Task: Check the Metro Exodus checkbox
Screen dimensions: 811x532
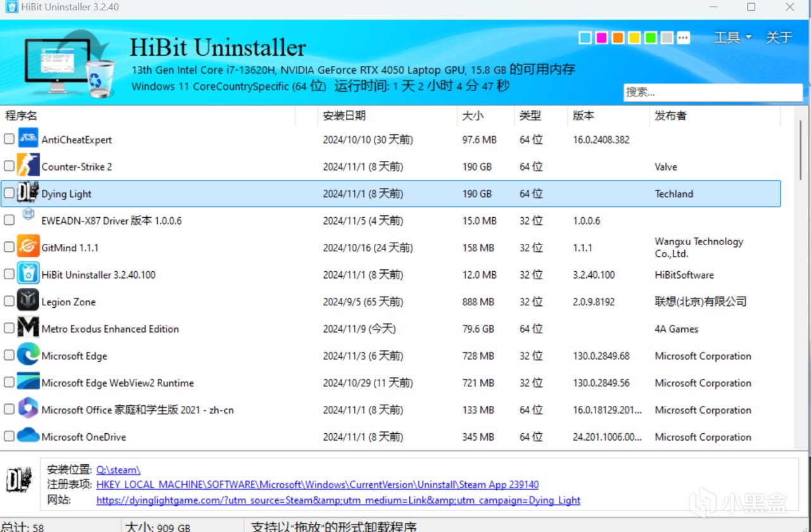Action: click(x=9, y=328)
